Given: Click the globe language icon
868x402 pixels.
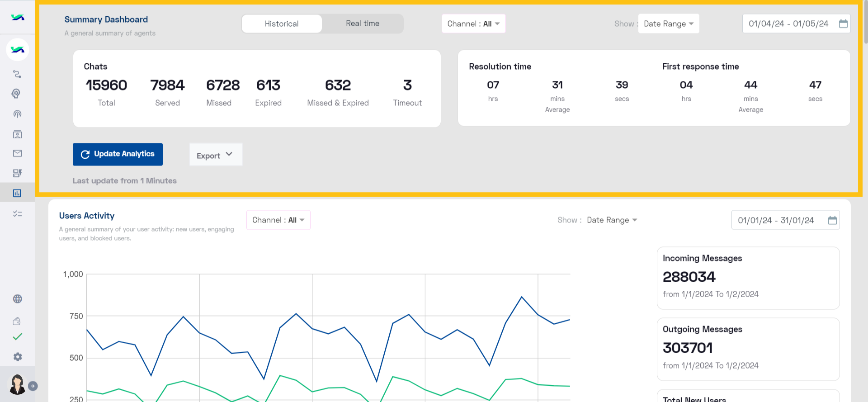Looking at the screenshot, I should (x=17, y=299).
